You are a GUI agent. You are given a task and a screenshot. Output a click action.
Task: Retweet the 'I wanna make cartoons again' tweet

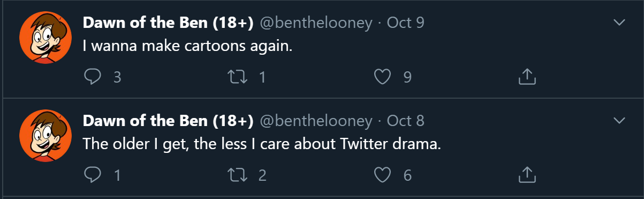coord(237,77)
